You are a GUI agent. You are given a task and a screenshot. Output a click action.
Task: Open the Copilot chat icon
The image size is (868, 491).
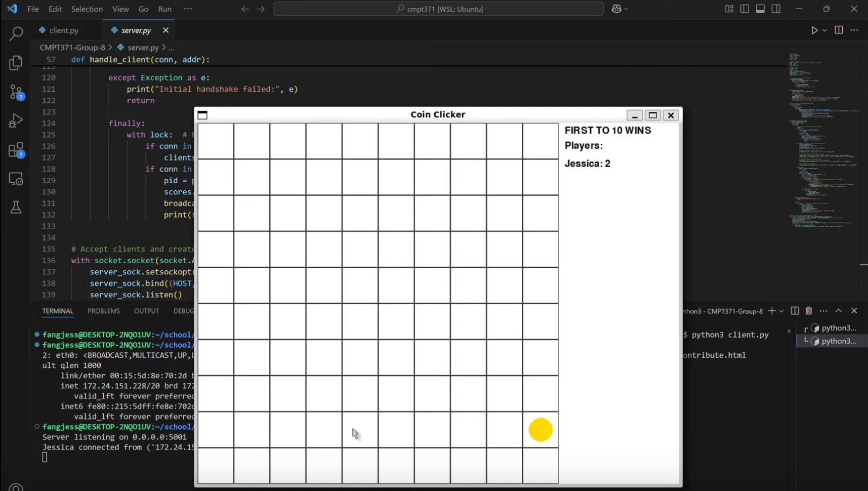click(x=616, y=9)
